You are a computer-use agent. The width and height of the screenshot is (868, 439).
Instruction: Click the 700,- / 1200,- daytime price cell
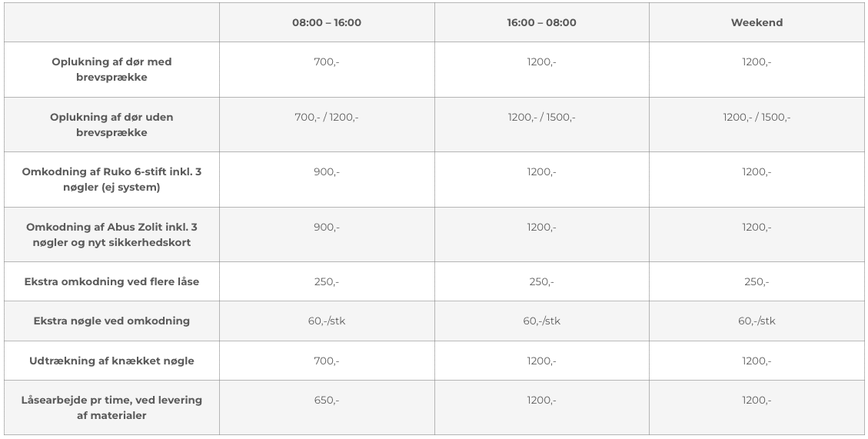click(327, 118)
